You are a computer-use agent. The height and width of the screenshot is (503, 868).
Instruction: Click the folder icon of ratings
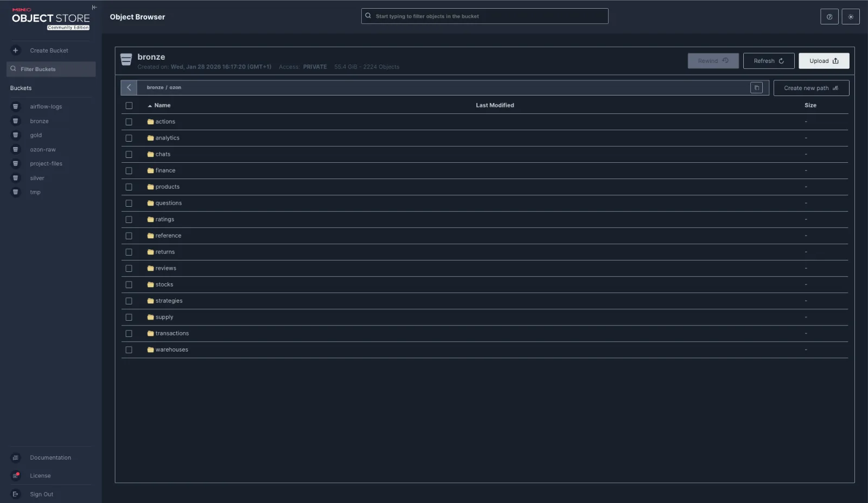pyautogui.click(x=150, y=219)
